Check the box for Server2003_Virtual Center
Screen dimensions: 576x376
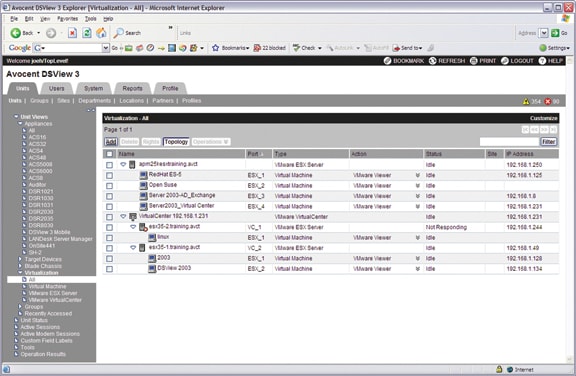(109, 207)
